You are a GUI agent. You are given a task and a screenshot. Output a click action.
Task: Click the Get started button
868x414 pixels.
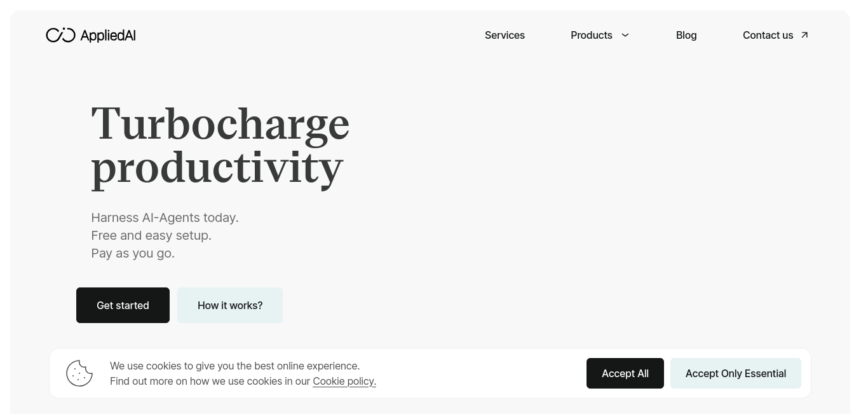123,305
